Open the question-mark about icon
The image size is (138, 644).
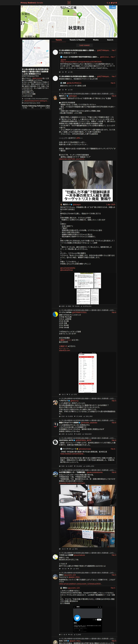pos(114,3)
